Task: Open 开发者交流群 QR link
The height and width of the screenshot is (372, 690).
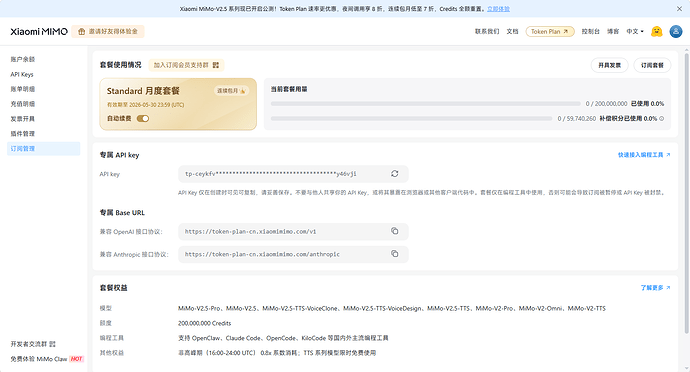Action: [33, 344]
